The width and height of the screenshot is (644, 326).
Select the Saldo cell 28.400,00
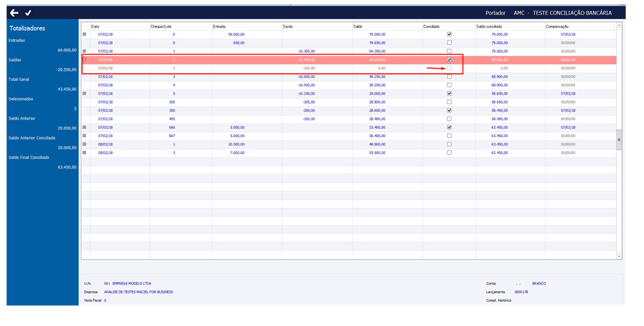pyautogui.click(x=377, y=119)
